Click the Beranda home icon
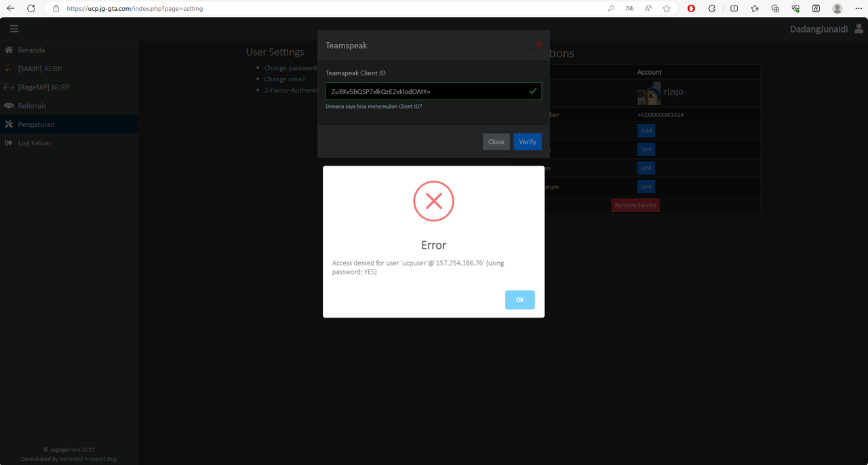The height and width of the screenshot is (465, 868). [x=9, y=50]
